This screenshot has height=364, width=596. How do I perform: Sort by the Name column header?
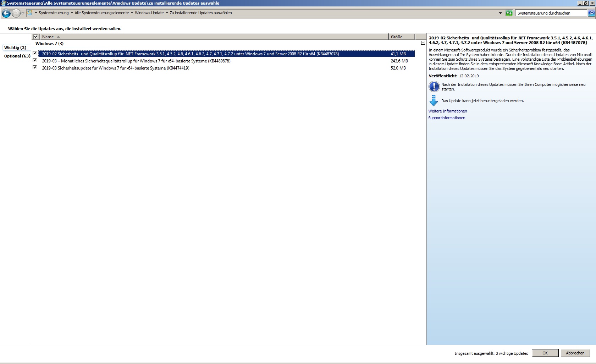pos(214,37)
